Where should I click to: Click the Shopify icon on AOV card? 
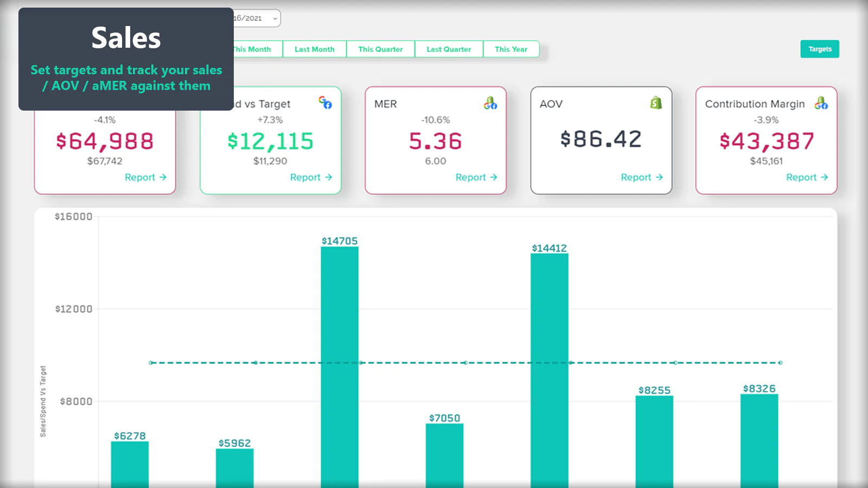[x=656, y=102]
